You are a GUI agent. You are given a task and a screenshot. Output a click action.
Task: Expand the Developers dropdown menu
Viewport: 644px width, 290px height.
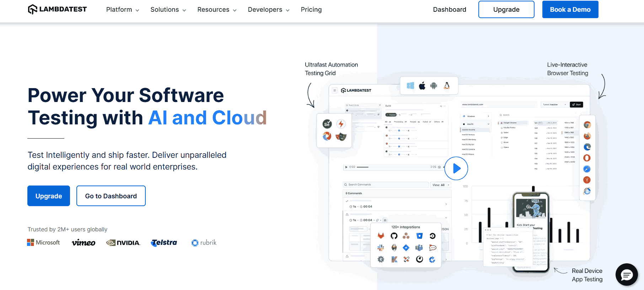coord(269,10)
